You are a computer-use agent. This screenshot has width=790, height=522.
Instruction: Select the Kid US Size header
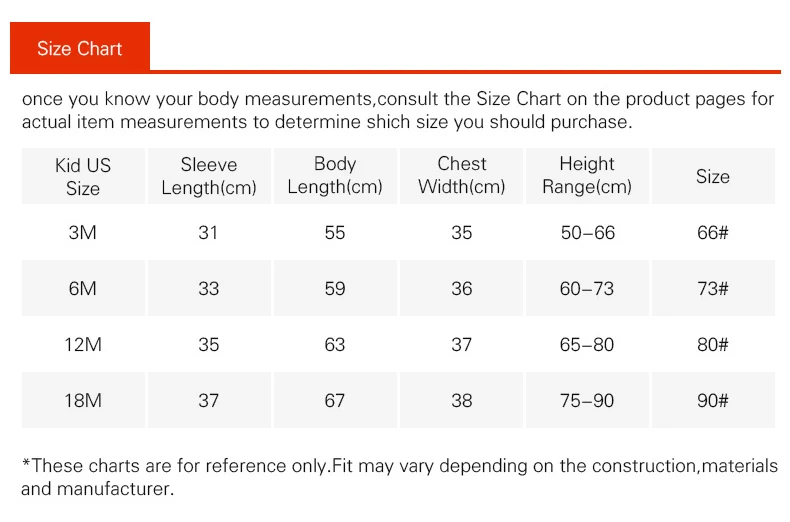83,176
